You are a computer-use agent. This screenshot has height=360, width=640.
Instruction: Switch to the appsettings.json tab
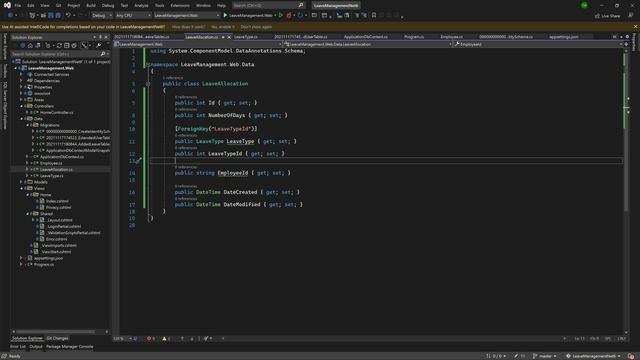[x=564, y=37]
